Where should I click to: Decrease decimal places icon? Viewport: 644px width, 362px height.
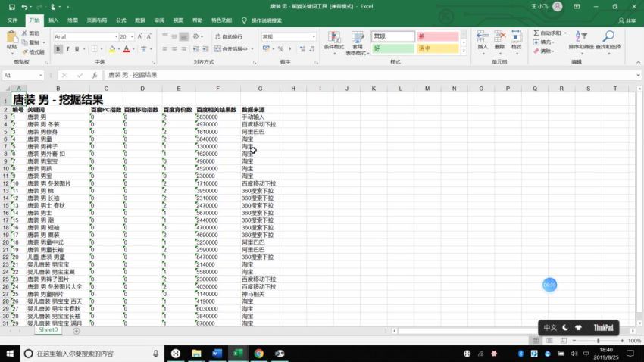312,48
